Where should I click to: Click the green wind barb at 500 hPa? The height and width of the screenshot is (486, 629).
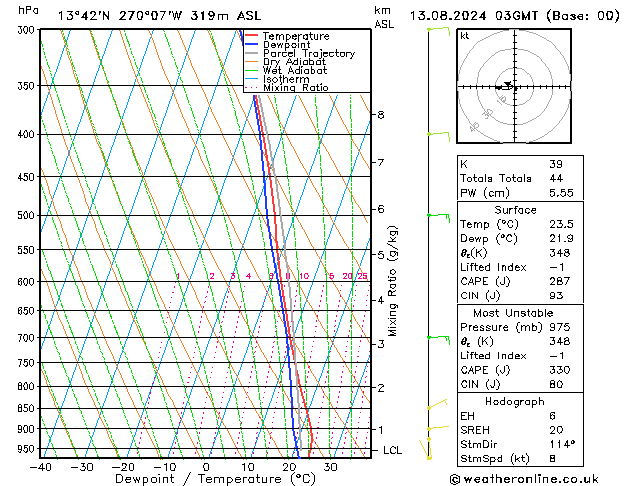tap(438, 218)
